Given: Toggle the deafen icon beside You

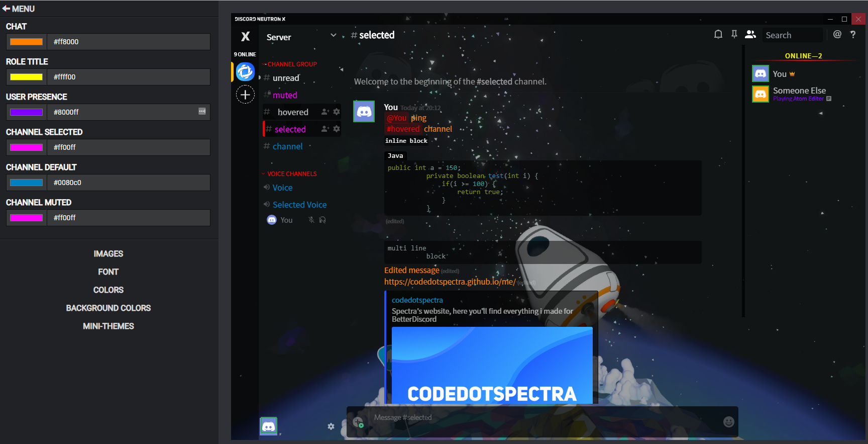Looking at the screenshot, I should pos(322,220).
